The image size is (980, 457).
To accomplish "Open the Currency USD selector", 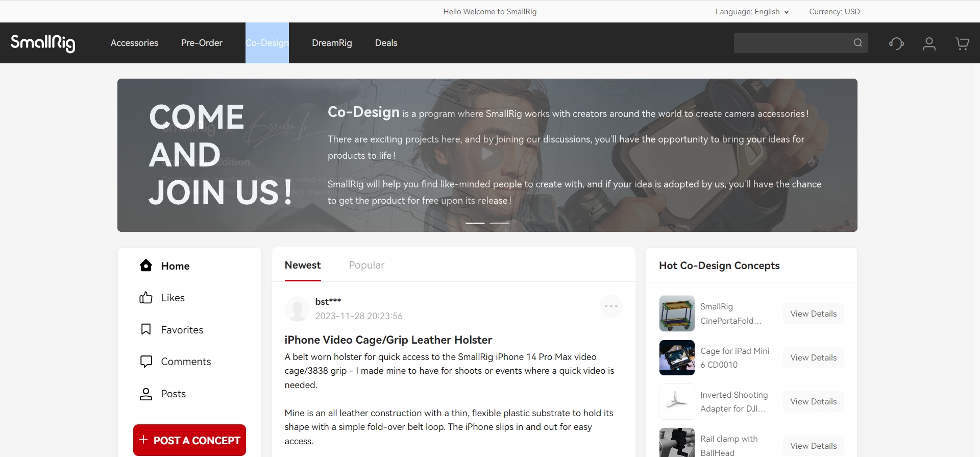I will pos(834,12).
